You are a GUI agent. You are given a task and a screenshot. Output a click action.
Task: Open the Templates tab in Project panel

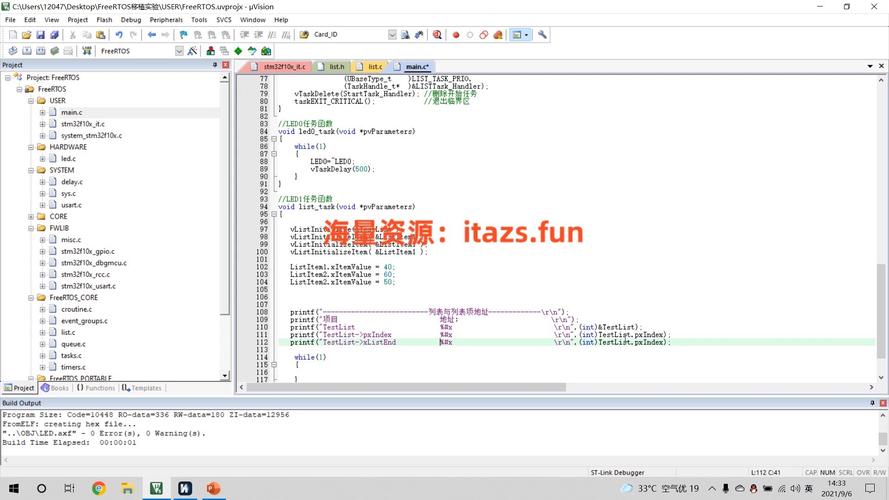pos(142,388)
